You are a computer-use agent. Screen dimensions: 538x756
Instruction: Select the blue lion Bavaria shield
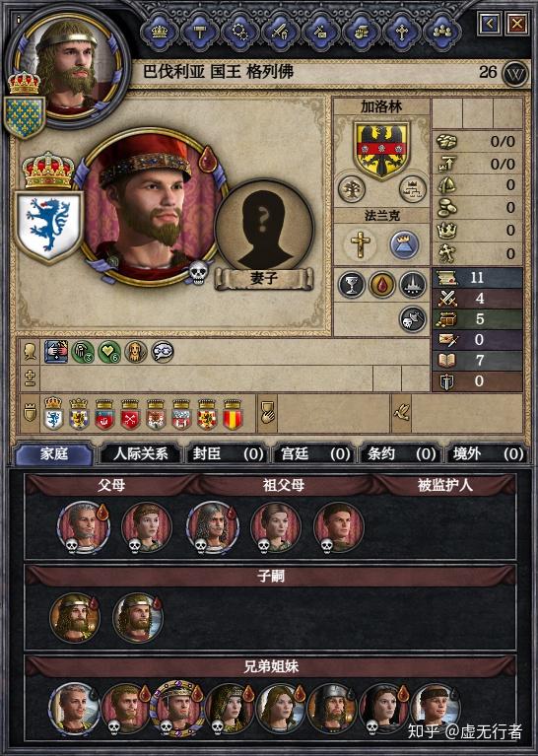click(x=48, y=226)
